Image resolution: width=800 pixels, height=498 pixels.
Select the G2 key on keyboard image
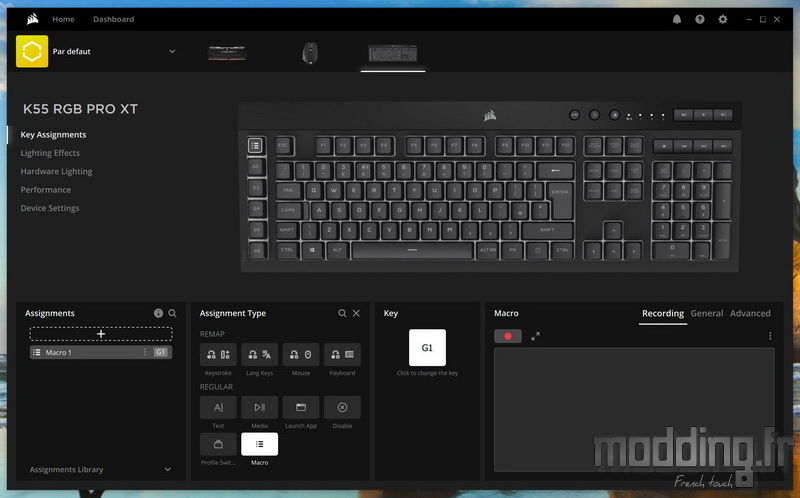(x=256, y=167)
